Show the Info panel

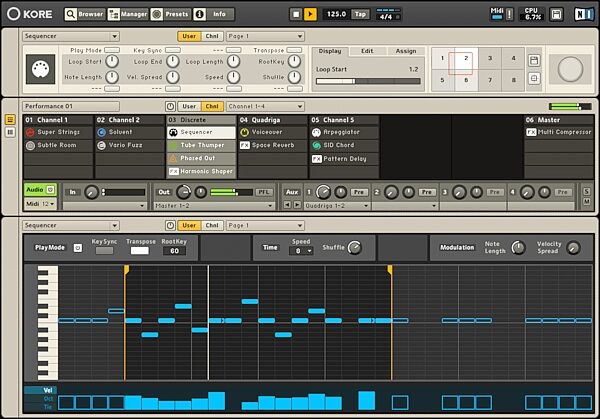(x=213, y=14)
